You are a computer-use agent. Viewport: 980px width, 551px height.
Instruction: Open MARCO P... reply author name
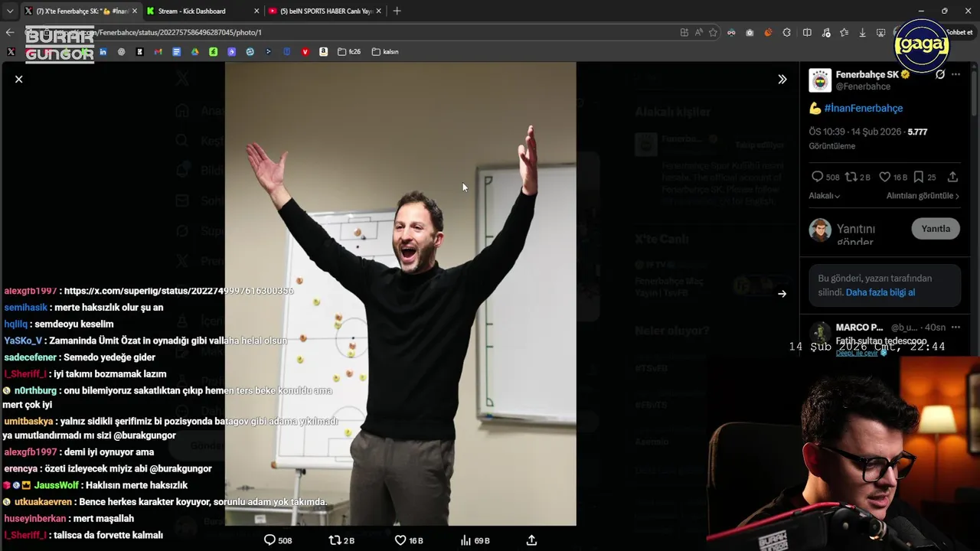point(859,328)
